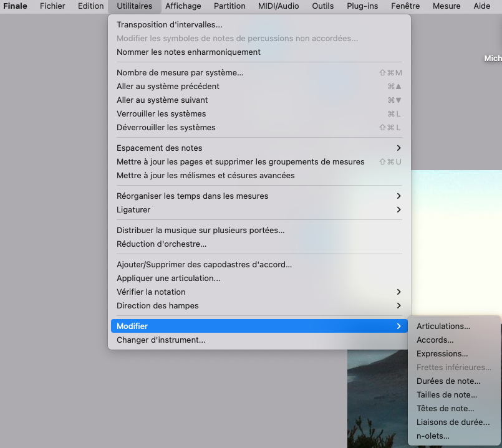Open n-olets submenu item
Viewport: 502px width, 448px height.
(x=433, y=436)
